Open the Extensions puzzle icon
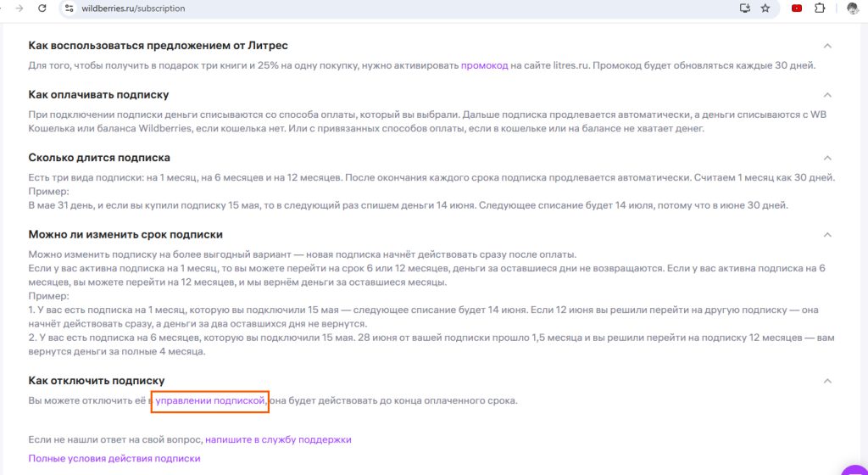Screen dimensions: 868x475 820,8
